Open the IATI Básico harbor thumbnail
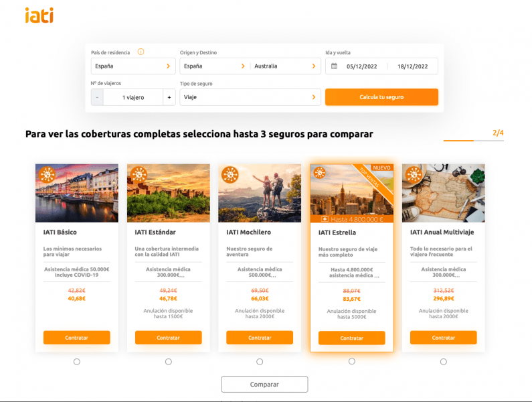 coord(77,193)
